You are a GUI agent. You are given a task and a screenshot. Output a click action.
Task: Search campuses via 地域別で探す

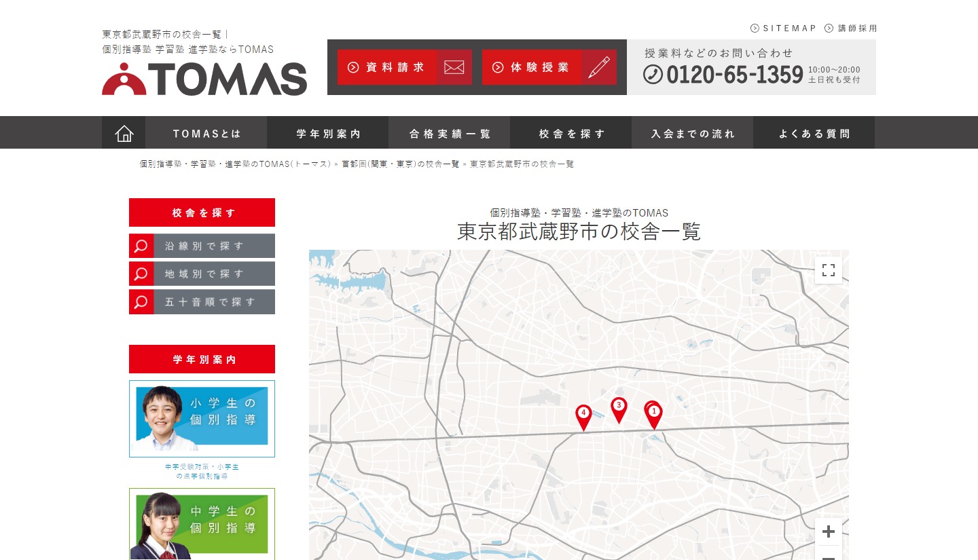coord(202,274)
